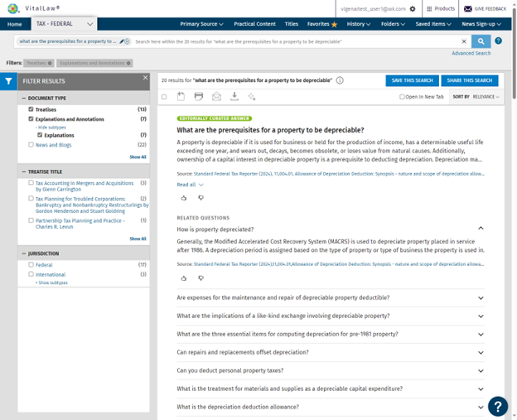Remove Explanations and Annotations filter chip
The width and height of the screenshot is (517, 420).
(128, 63)
